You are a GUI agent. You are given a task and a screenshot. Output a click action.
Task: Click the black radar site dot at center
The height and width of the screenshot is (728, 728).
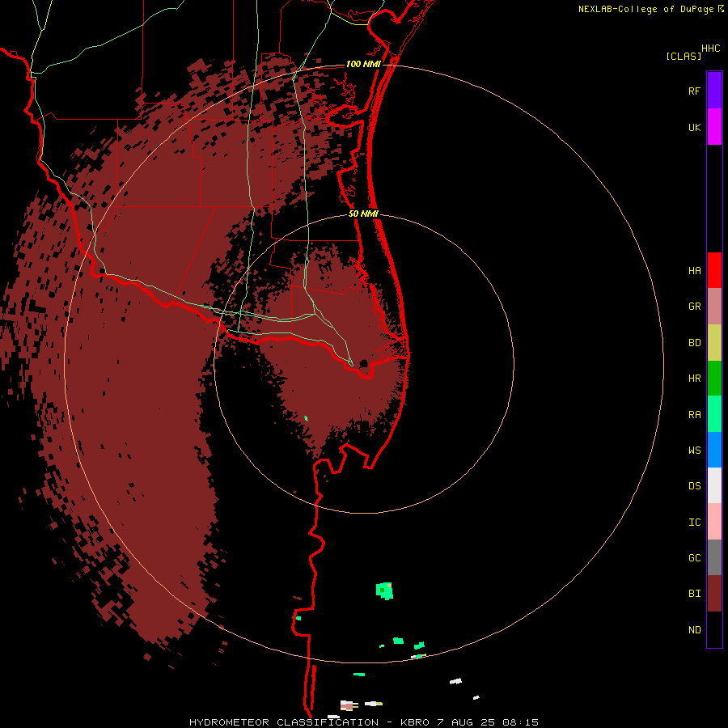(363, 363)
